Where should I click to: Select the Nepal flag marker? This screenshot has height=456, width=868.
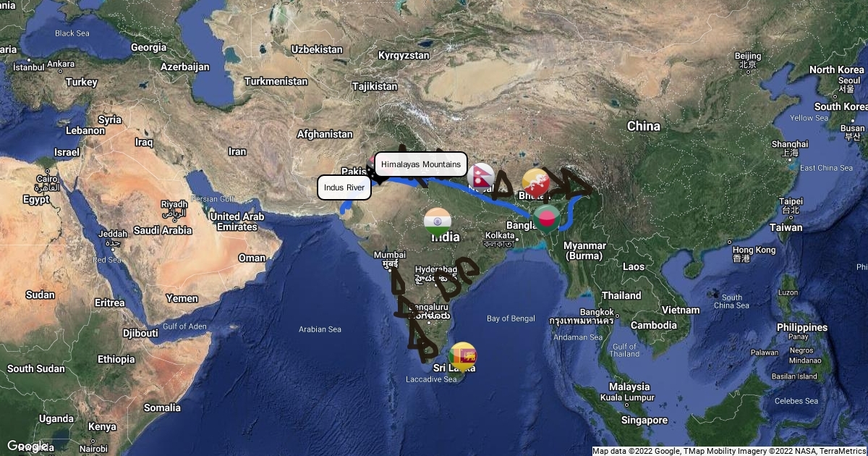click(x=480, y=177)
